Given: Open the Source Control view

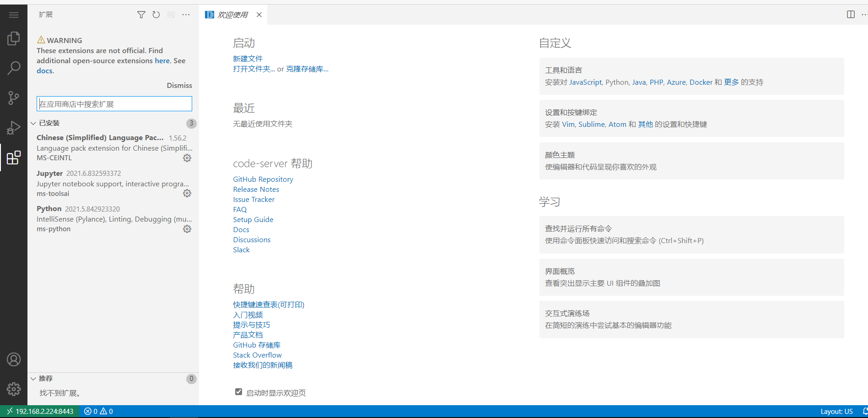Looking at the screenshot, I should coord(14,98).
